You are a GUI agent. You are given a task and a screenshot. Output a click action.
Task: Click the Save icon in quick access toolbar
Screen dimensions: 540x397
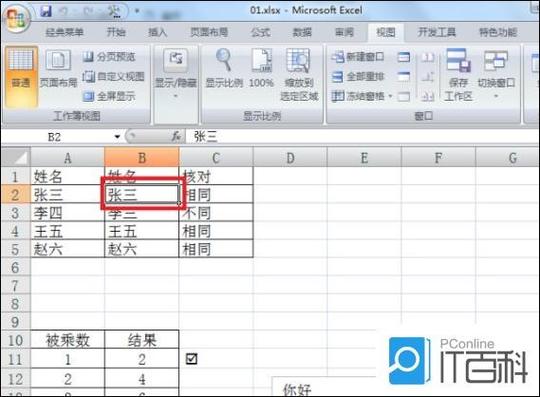(46, 11)
